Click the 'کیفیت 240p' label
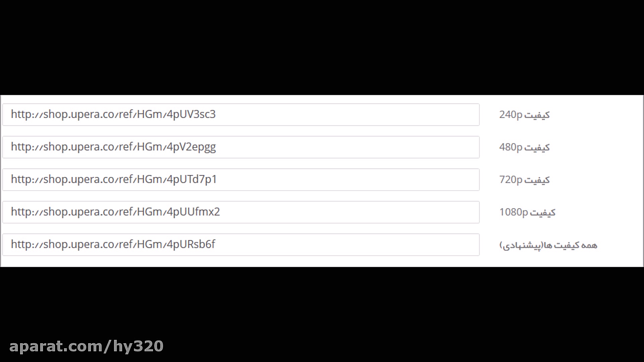644x362 pixels. click(524, 115)
